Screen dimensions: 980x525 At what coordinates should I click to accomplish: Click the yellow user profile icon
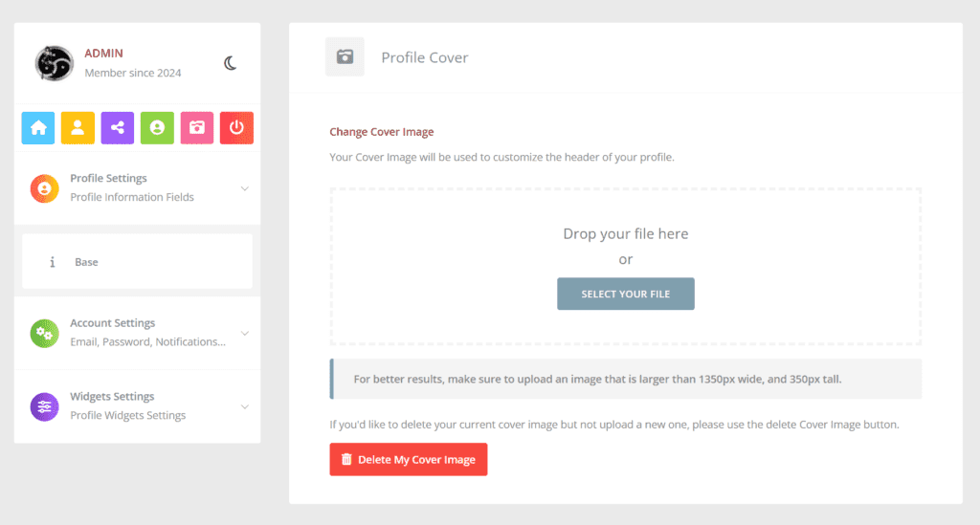(78, 128)
